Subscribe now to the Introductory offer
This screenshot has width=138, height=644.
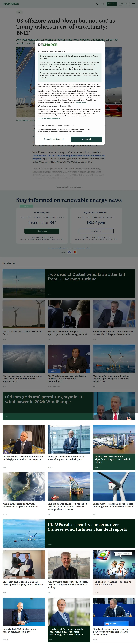[x=42, y=231]
